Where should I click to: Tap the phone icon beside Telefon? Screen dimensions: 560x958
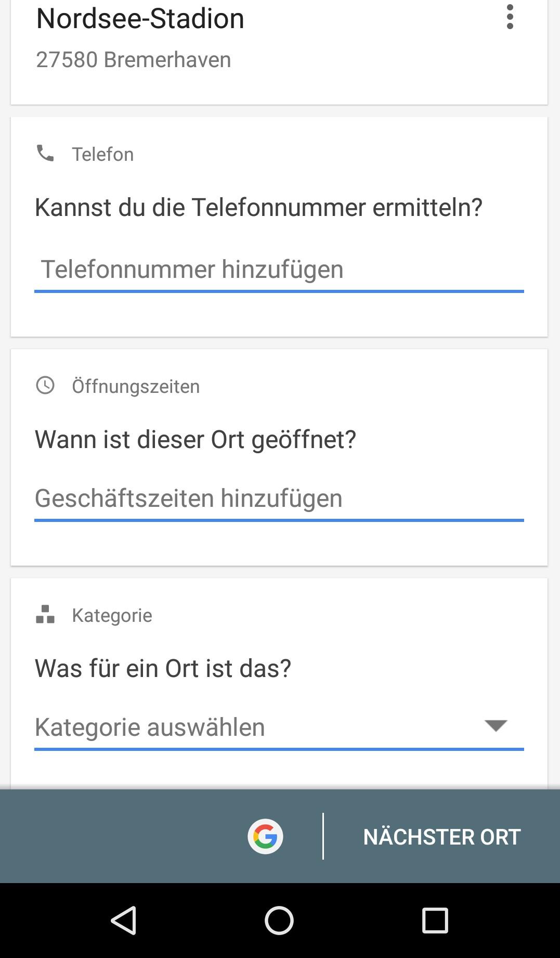click(x=45, y=154)
